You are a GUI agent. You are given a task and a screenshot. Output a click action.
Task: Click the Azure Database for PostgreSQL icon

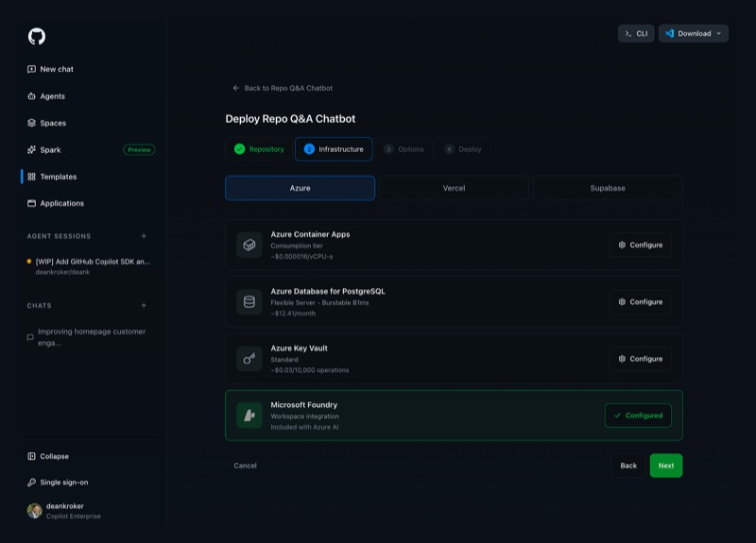(249, 302)
